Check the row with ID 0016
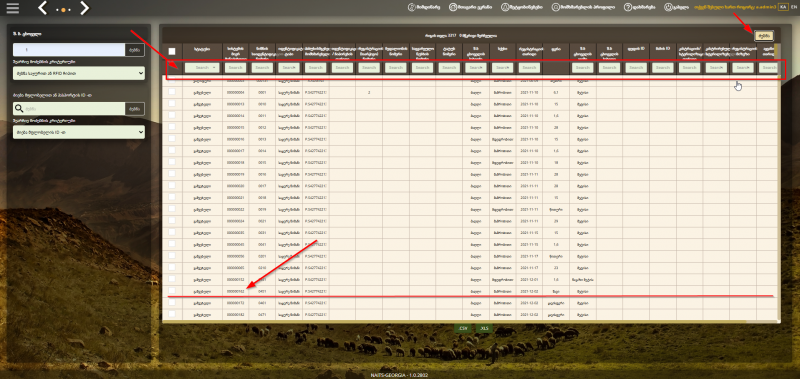This screenshot has width=800, height=379. pos(172,174)
